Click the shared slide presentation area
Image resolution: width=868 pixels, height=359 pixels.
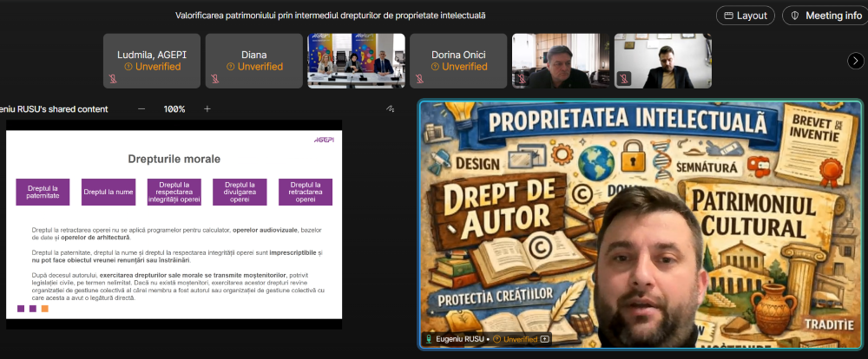pyautogui.click(x=174, y=225)
